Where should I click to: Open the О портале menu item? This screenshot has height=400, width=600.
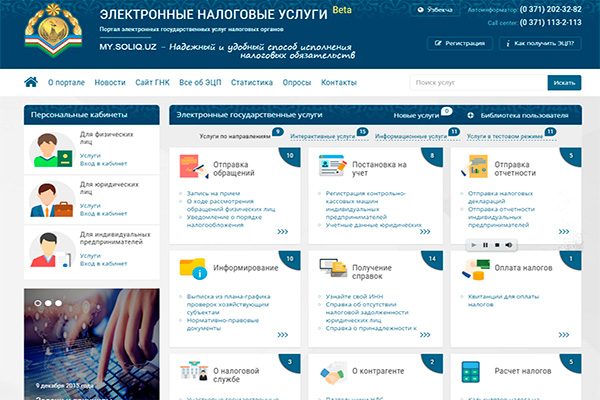coord(66,82)
